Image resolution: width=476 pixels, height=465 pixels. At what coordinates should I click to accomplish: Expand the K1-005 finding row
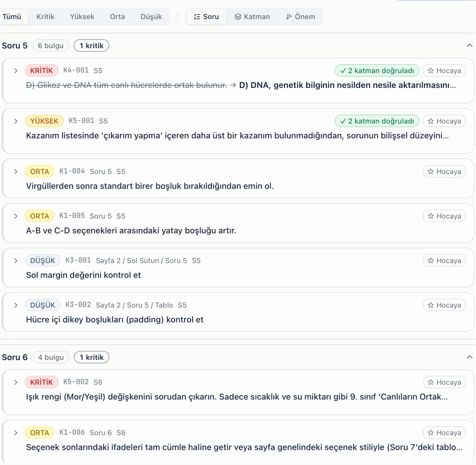click(x=16, y=216)
